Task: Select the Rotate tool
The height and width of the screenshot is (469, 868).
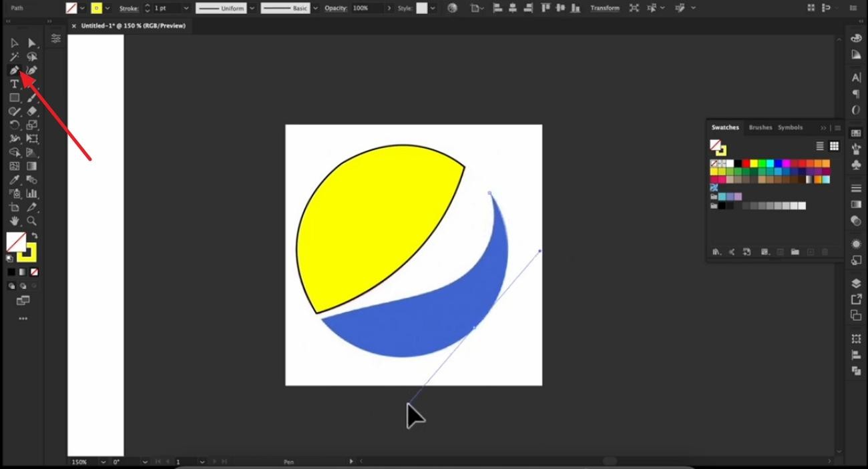Action: click(14, 125)
